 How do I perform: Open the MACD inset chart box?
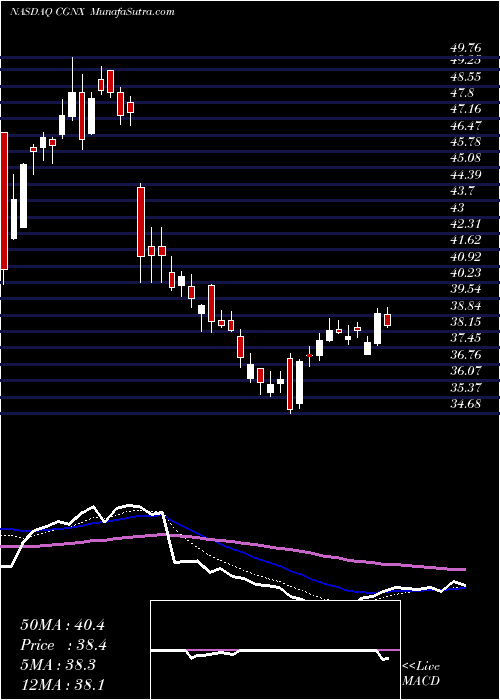(x=275, y=650)
